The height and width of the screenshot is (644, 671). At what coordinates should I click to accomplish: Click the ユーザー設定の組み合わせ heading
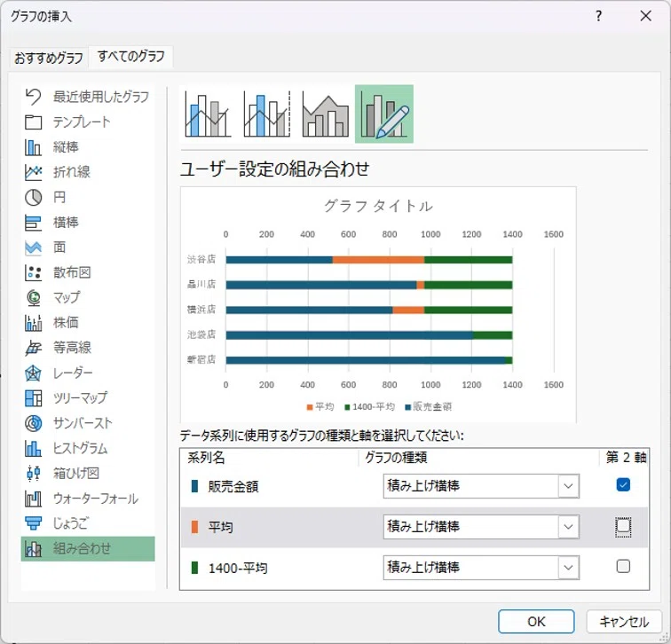275,169
